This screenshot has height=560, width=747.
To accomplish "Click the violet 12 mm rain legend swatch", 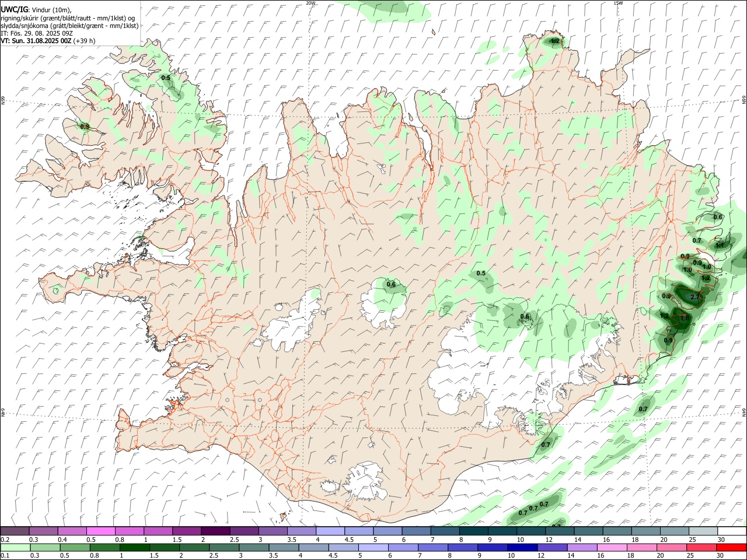I will point(551,547).
